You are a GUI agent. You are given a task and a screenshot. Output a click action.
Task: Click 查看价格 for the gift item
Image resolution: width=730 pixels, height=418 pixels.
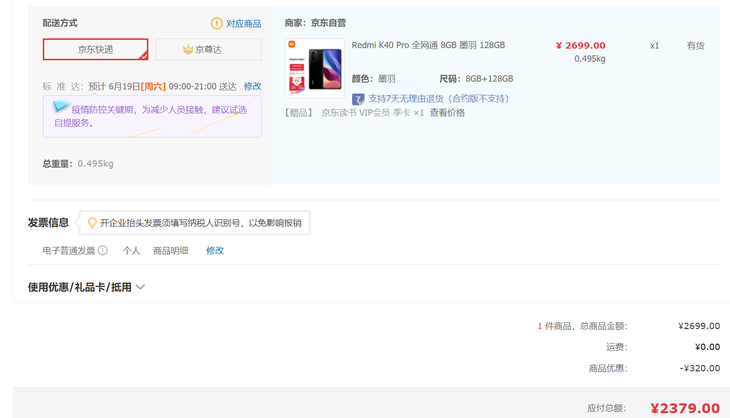447,113
